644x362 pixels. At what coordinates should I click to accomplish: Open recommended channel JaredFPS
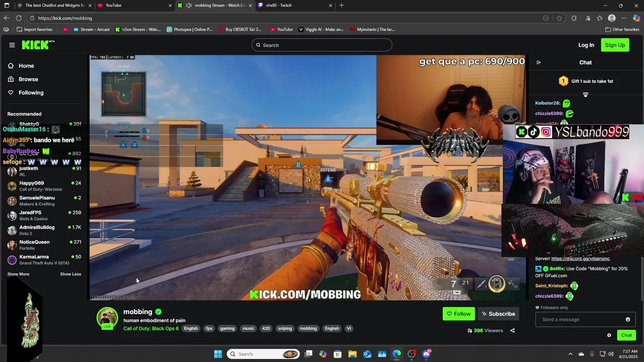click(44, 215)
